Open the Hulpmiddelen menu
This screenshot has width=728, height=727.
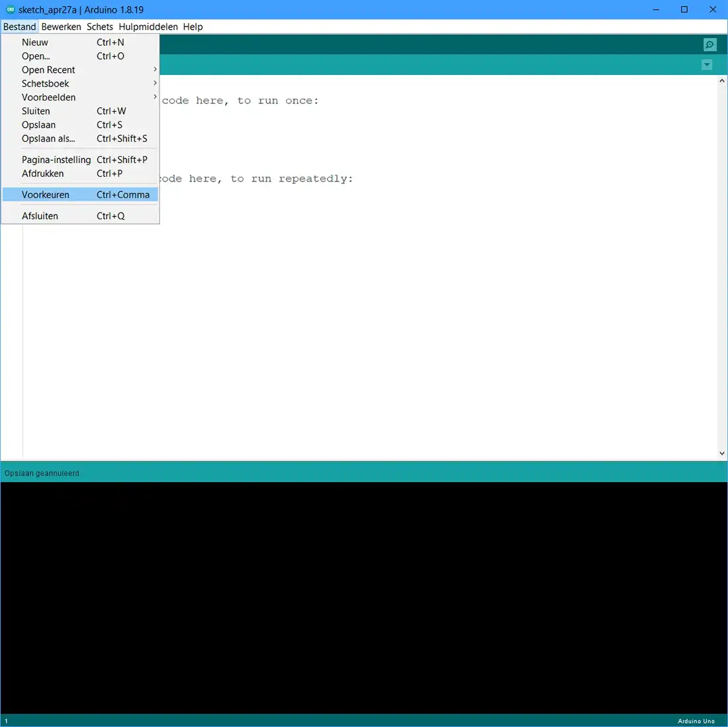click(x=148, y=26)
